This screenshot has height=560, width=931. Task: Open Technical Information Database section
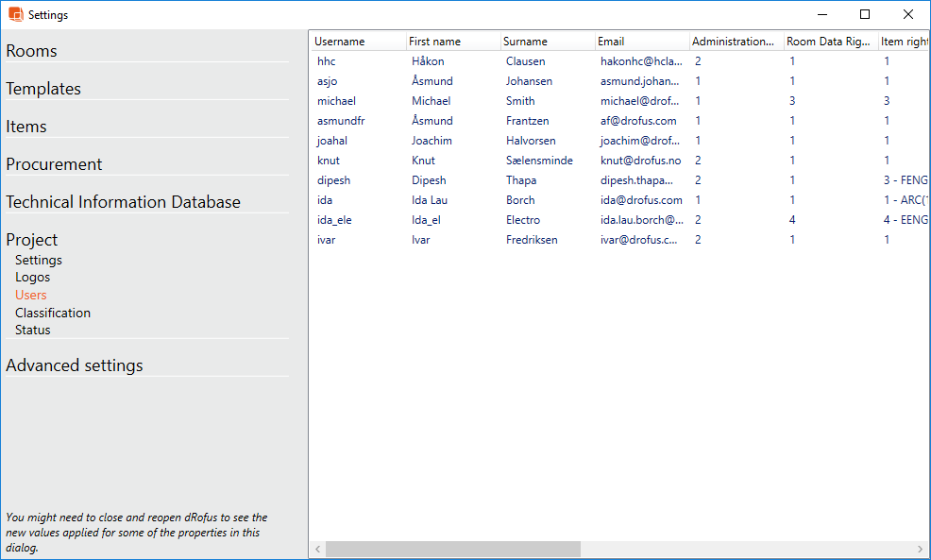(123, 202)
